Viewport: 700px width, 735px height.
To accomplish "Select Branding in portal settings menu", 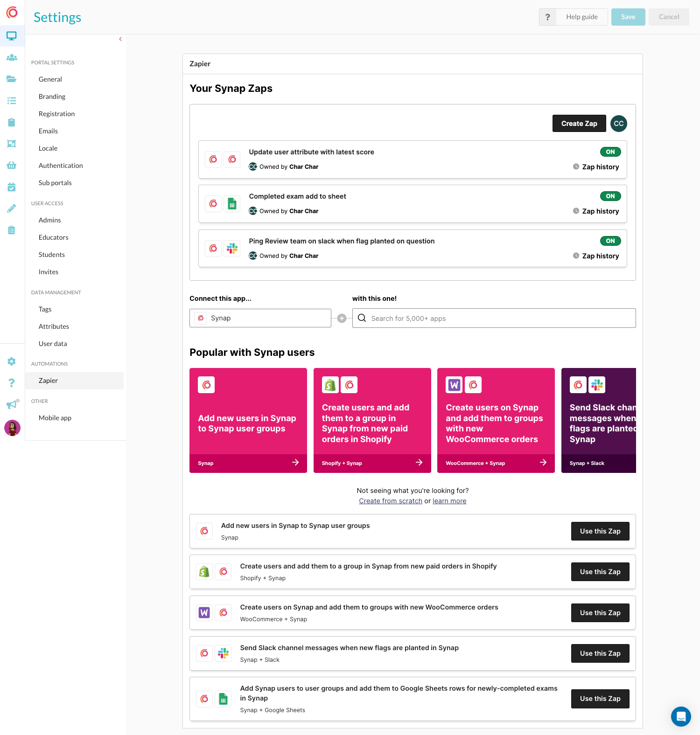I will point(52,97).
